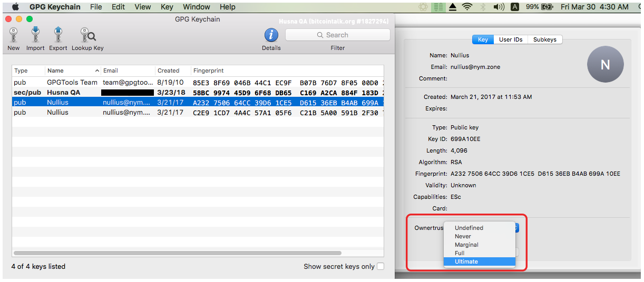
Task: Click the Nullius avatar circle
Action: (605, 64)
